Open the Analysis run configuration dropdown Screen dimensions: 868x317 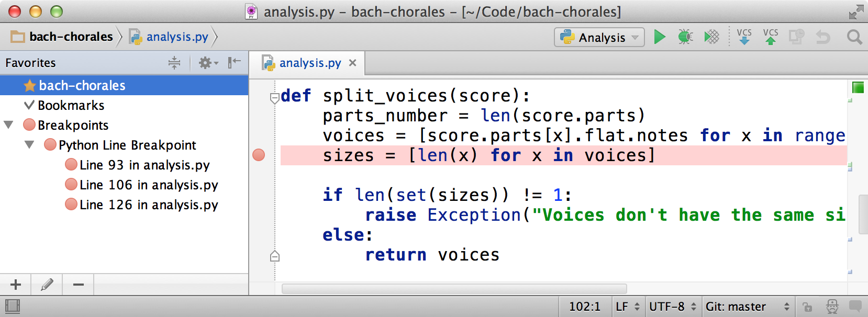click(x=599, y=38)
